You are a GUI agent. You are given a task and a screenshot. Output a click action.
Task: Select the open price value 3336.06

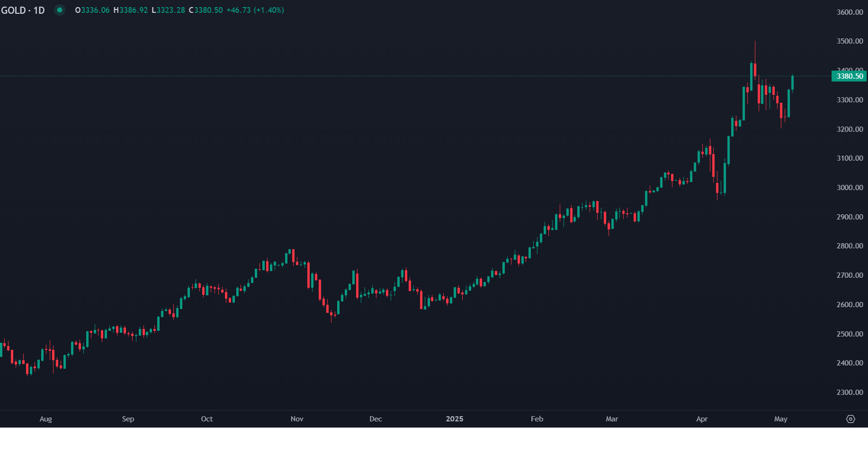pyautogui.click(x=95, y=10)
